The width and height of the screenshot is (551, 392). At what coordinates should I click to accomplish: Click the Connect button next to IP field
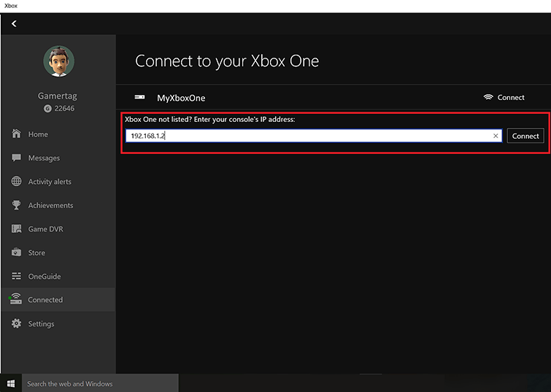pos(525,136)
